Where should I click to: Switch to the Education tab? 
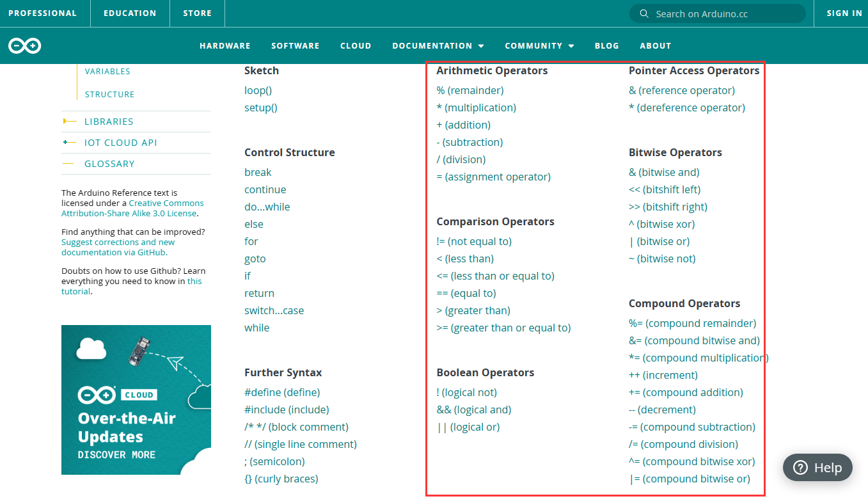[130, 13]
